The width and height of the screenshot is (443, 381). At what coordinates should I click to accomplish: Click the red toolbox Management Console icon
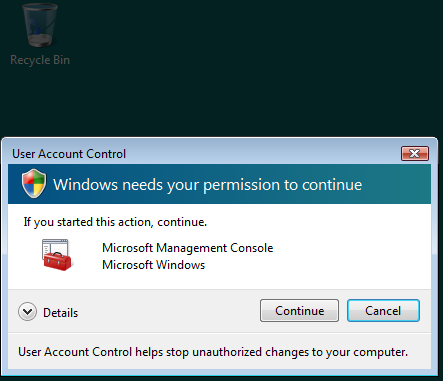coord(57,255)
